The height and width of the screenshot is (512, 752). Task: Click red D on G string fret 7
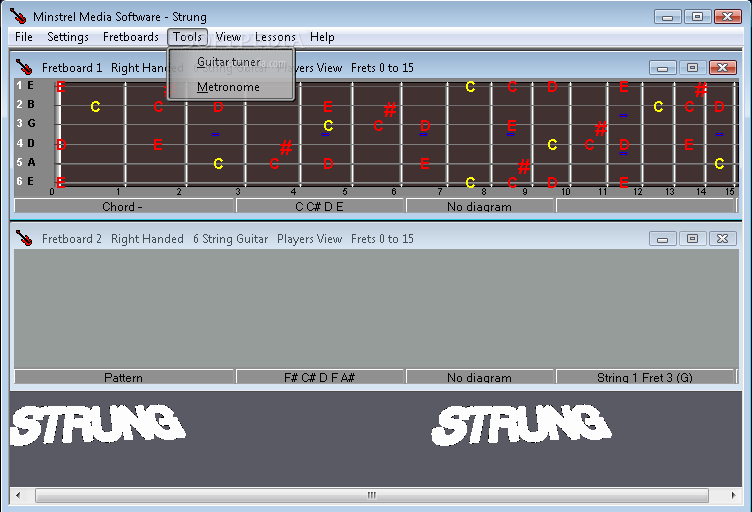click(425, 126)
